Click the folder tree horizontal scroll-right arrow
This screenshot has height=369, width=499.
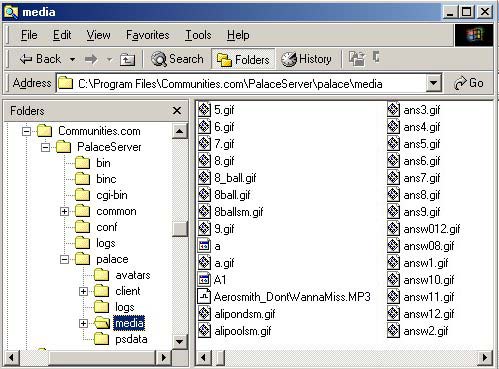[163, 358]
